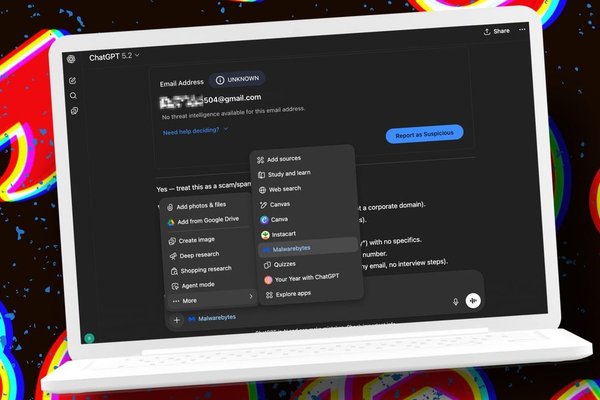Screen dimensions: 600x400
Task: Click the "a corporate domain)" text line
Action: pos(393,206)
